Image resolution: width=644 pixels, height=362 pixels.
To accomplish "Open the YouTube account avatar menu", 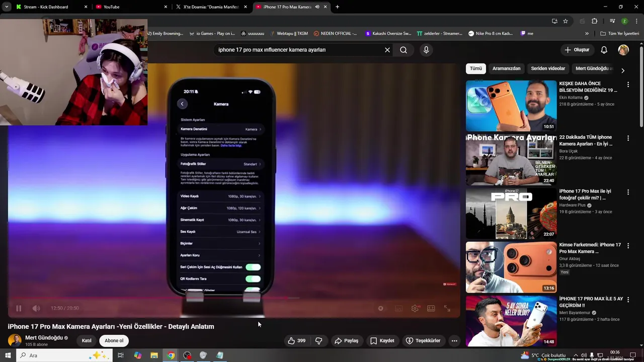I will pos(623,50).
